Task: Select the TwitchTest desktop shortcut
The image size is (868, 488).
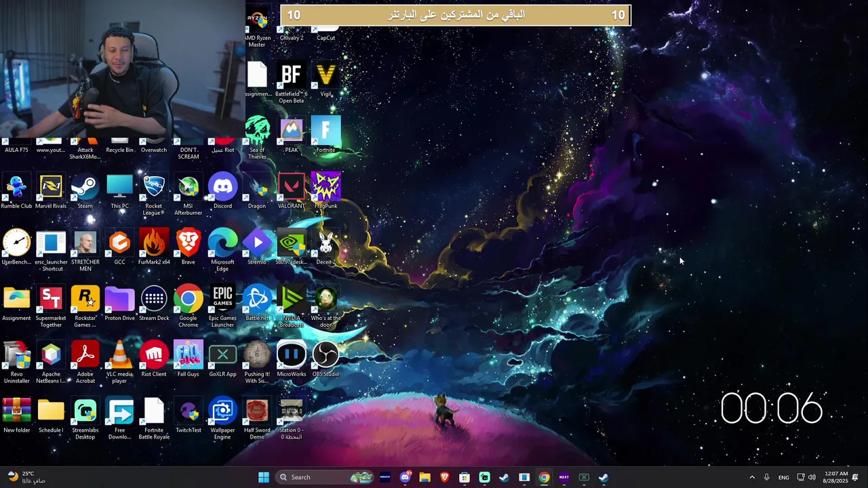Action: coord(188,415)
